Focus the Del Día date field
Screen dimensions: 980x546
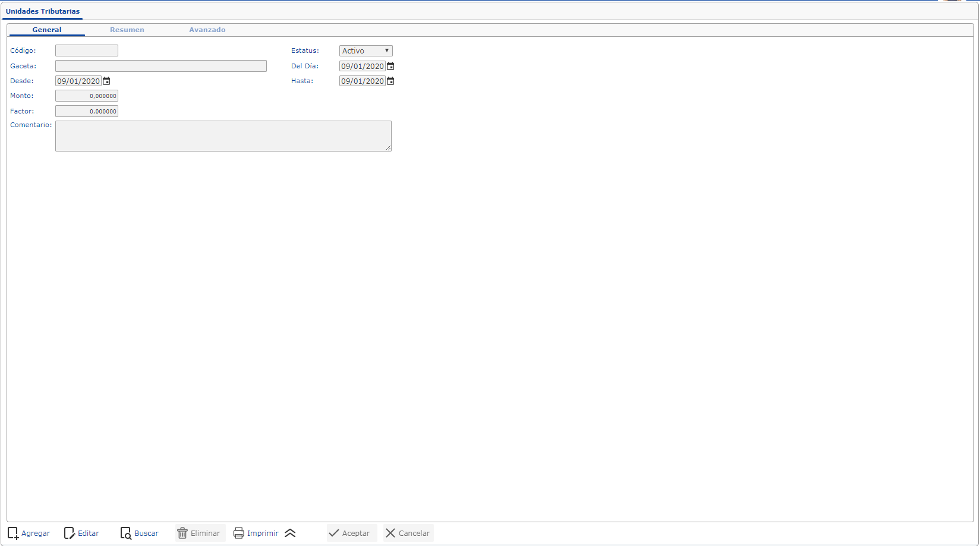[x=363, y=67]
